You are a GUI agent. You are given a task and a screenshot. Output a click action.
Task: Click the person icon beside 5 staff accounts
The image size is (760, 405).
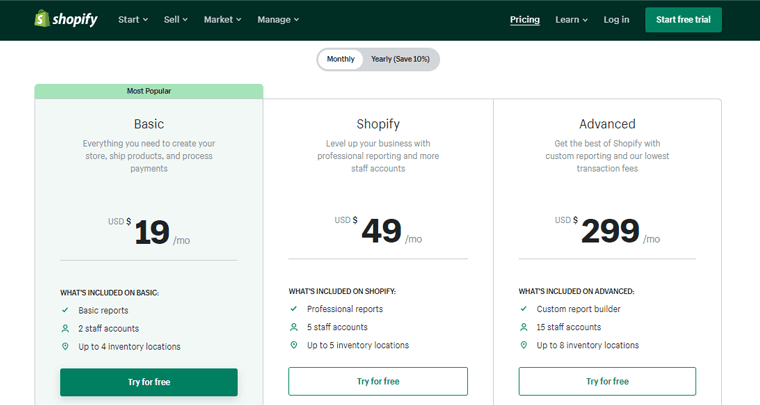click(x=294, y=327)
